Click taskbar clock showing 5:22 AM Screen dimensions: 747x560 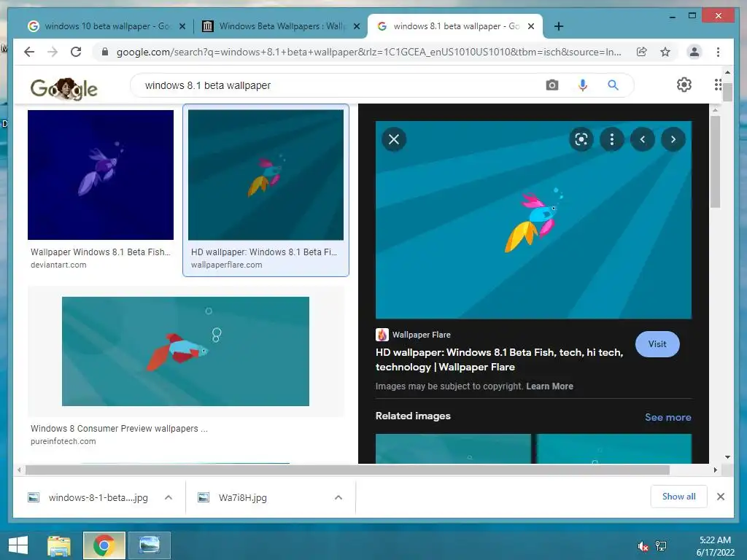715,546
